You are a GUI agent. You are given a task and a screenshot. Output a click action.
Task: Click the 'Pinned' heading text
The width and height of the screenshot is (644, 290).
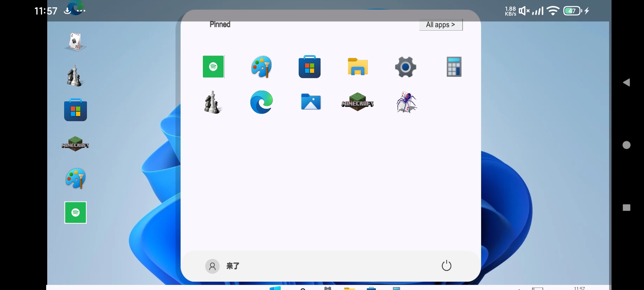point(220,24)
